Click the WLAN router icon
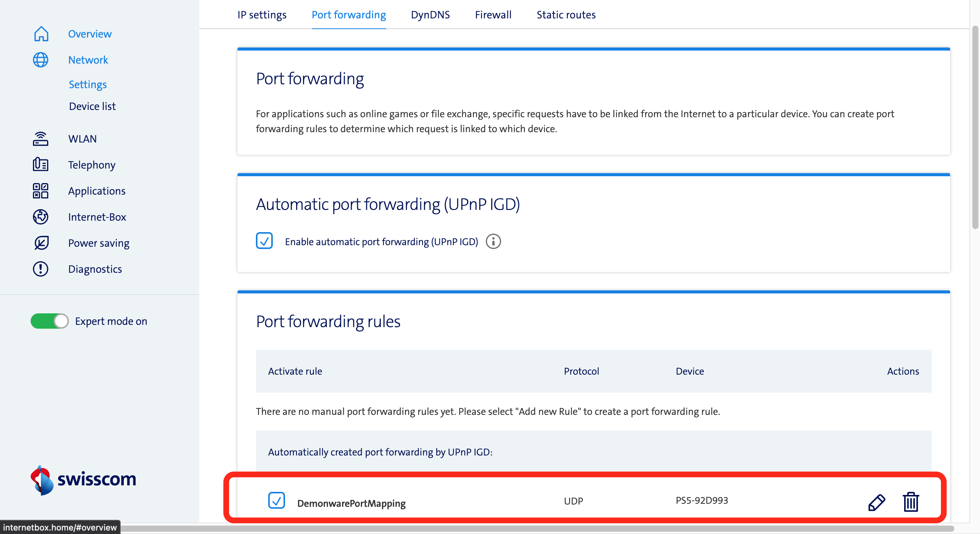 [x=41, y=139]
